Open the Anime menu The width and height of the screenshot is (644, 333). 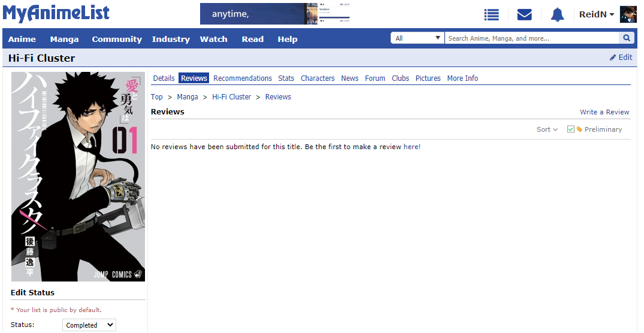click(22, 39)
